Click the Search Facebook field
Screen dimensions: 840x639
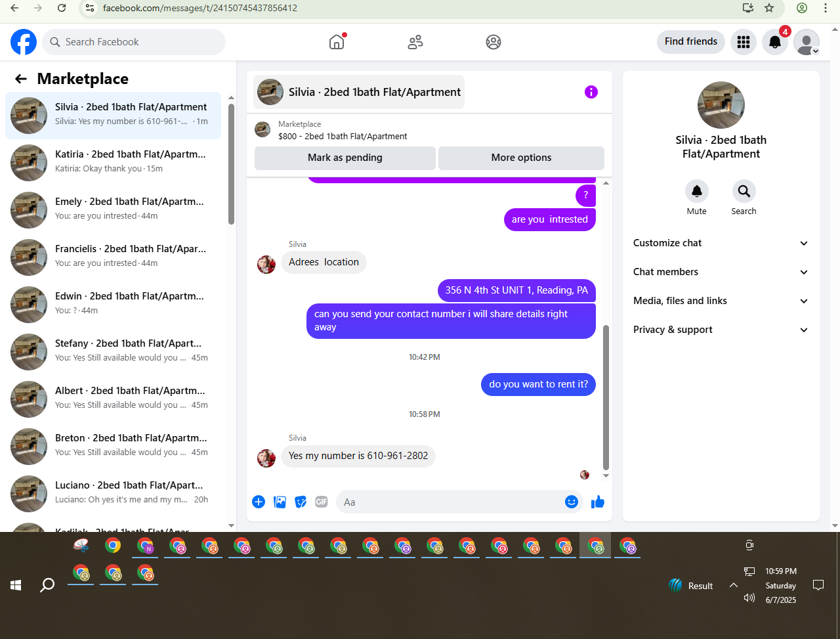tap(135, 42)
